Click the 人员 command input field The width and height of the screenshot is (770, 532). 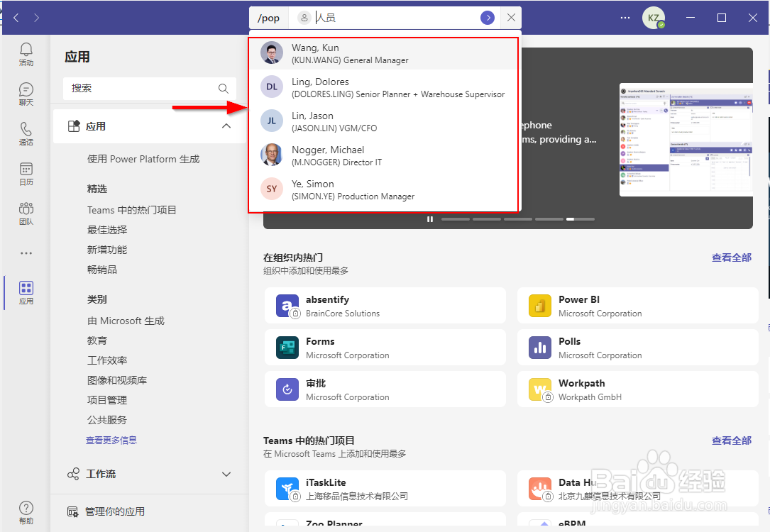click(396, 18)
